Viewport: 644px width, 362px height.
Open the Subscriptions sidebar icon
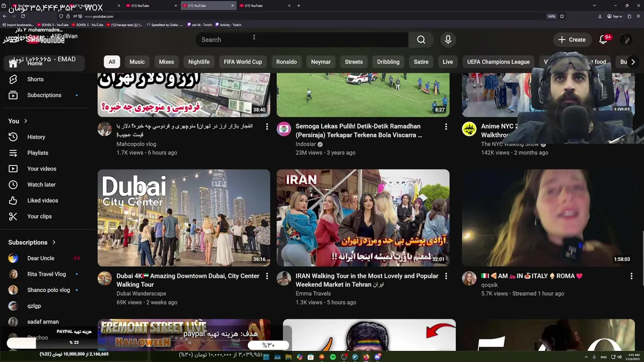pos(13,95)
